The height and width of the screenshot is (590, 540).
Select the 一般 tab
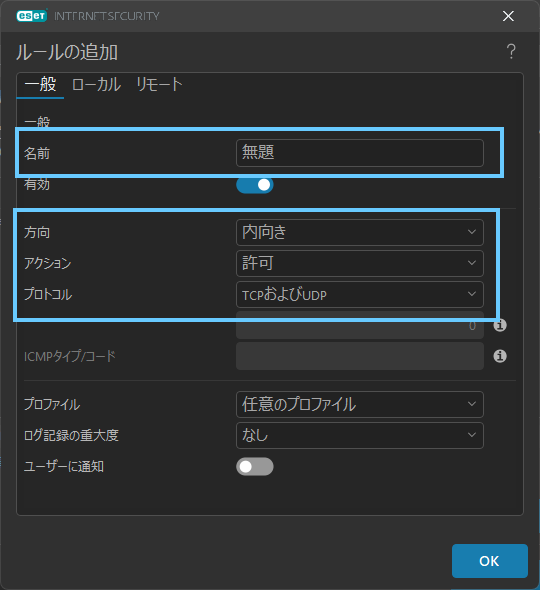[40, 84]
